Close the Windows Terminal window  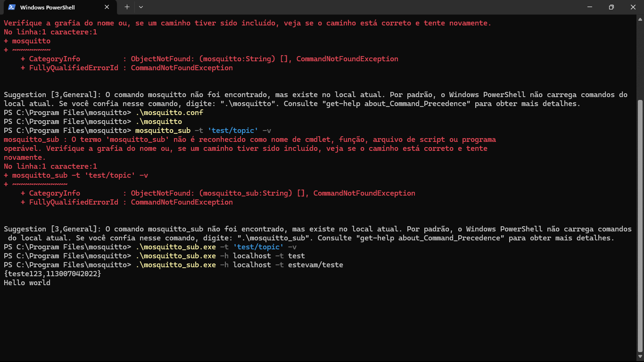click(x=633, y=7)
